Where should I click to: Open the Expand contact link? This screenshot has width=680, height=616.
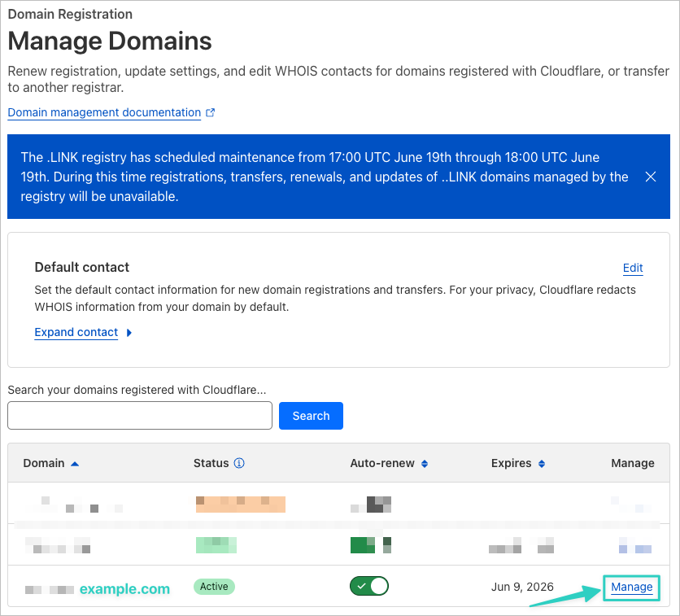coord(76,332)
